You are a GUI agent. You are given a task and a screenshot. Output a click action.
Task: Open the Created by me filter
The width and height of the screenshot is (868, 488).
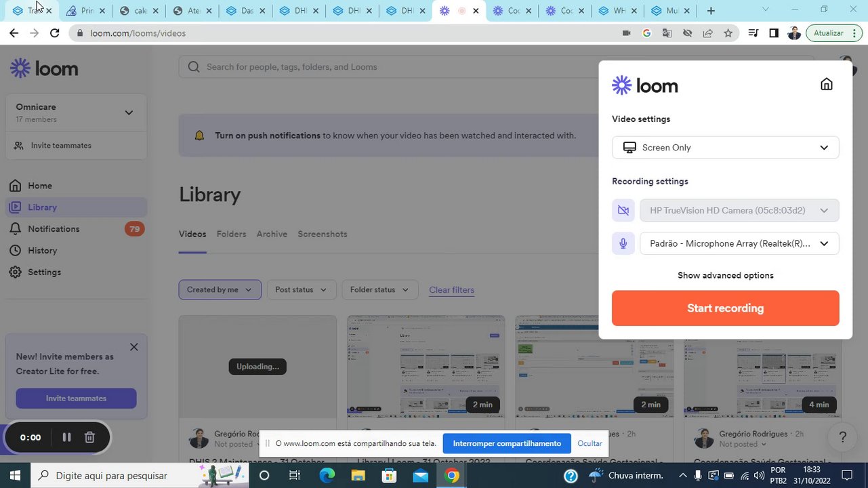coord(220,290)
